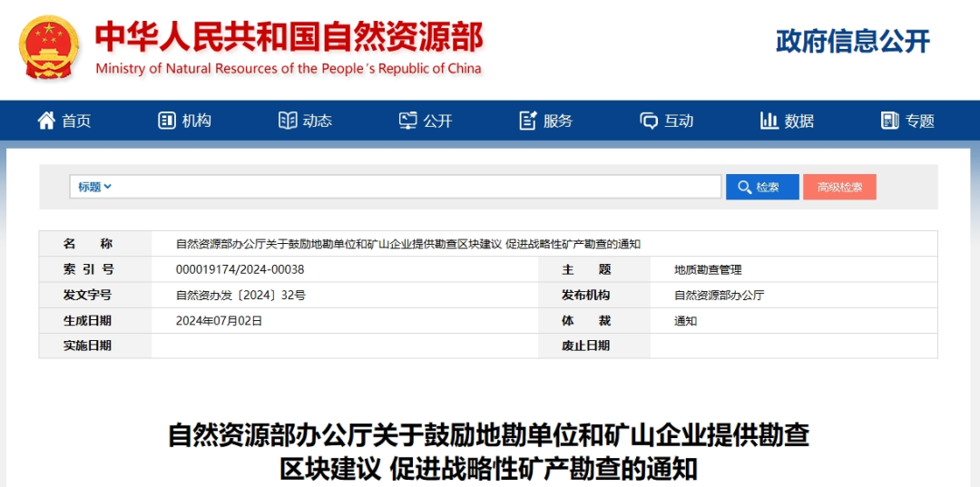
Task: Click the 服务 notepad icon
Action: pyautogui.click(x=528, y=121)
